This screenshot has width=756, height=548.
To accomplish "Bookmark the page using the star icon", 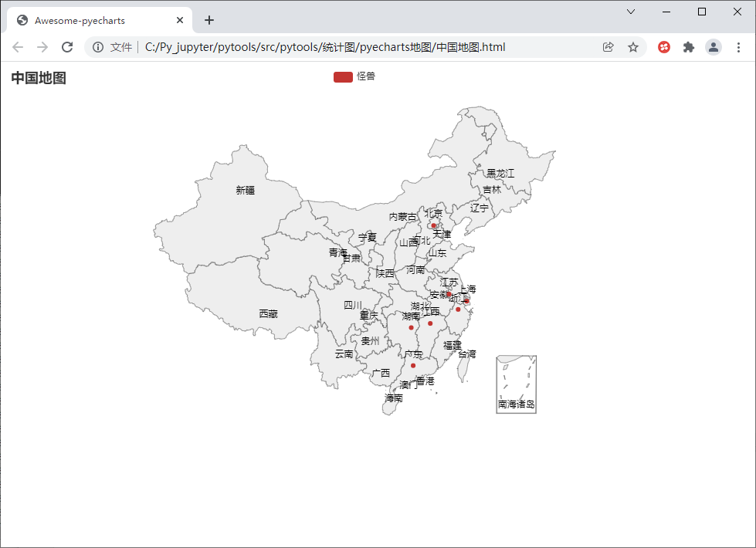I will [x=633, y=47].
